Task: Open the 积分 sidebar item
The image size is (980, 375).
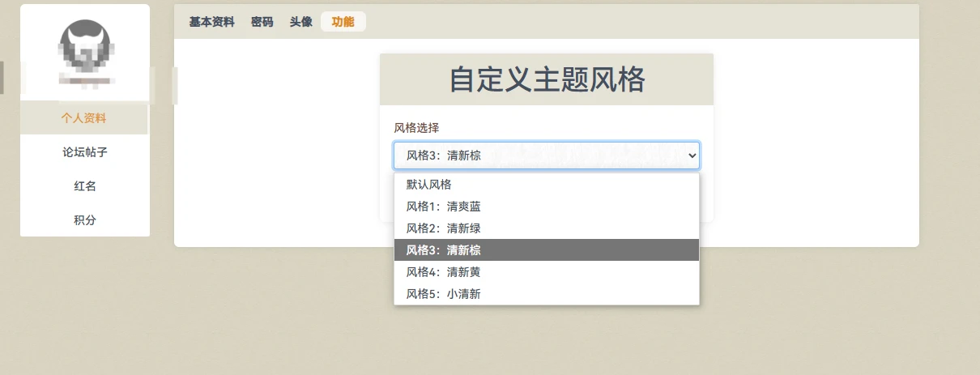Action: click(84, 220)
